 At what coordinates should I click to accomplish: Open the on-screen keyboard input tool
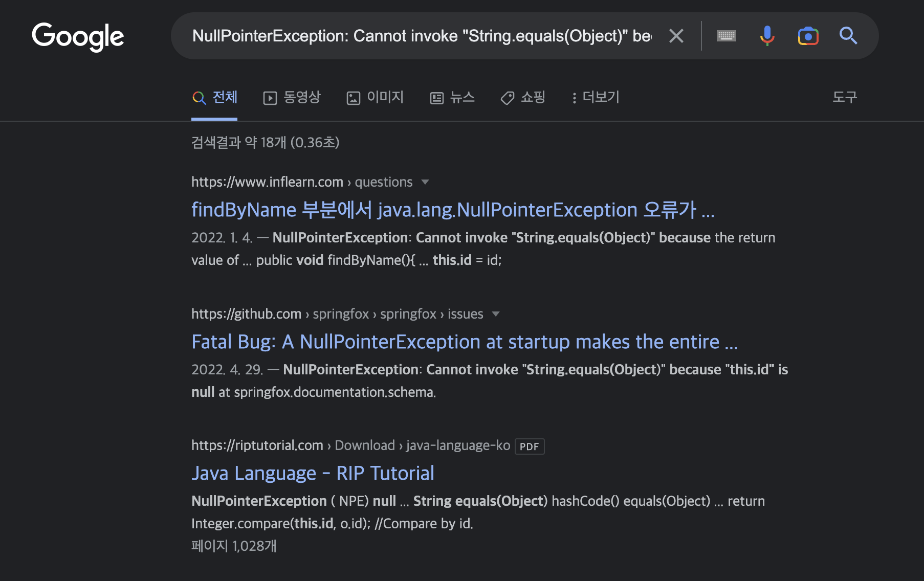pyautogui.click(x=727, y=36)
